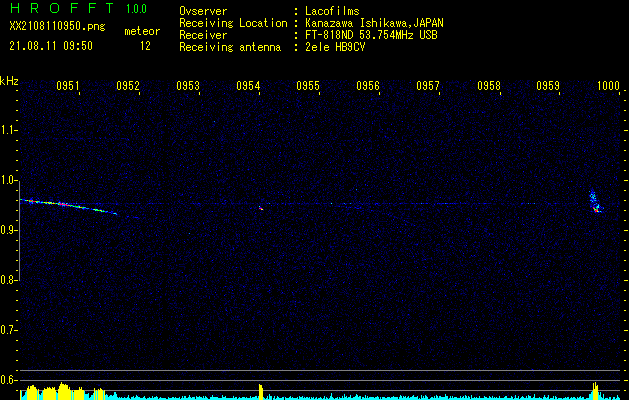Click the 0.9 kHz axis label
The height and width of the screenshot is (400, 629).
(x=8, y=230)
